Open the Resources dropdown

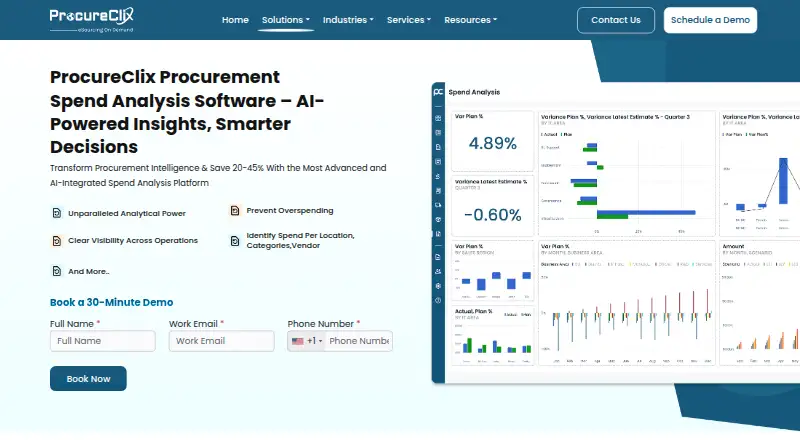470,20
